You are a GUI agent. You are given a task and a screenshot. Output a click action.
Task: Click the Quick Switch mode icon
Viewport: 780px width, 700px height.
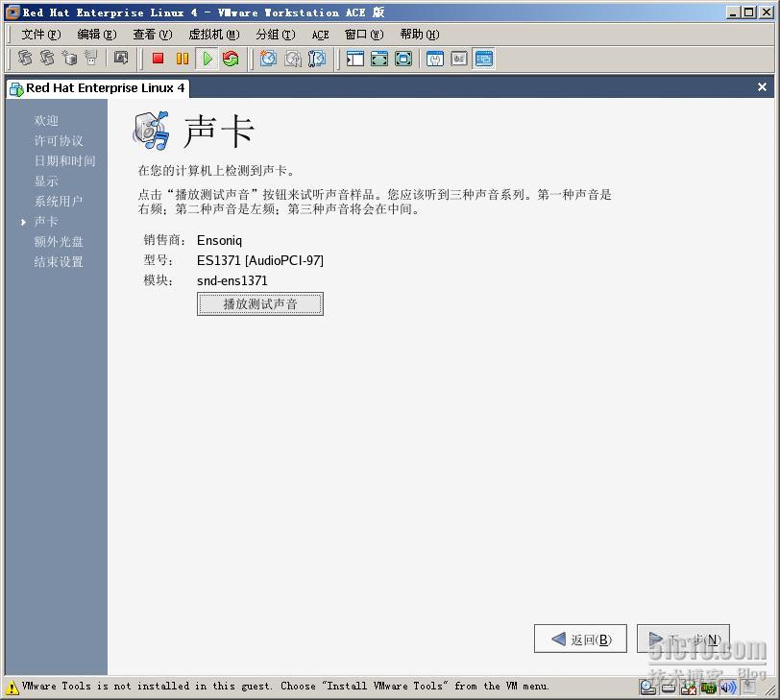coord(379,59)
